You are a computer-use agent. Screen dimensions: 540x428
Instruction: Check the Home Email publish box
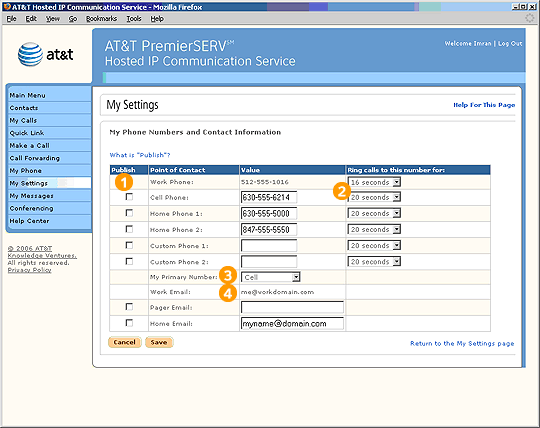pos(129,323)
